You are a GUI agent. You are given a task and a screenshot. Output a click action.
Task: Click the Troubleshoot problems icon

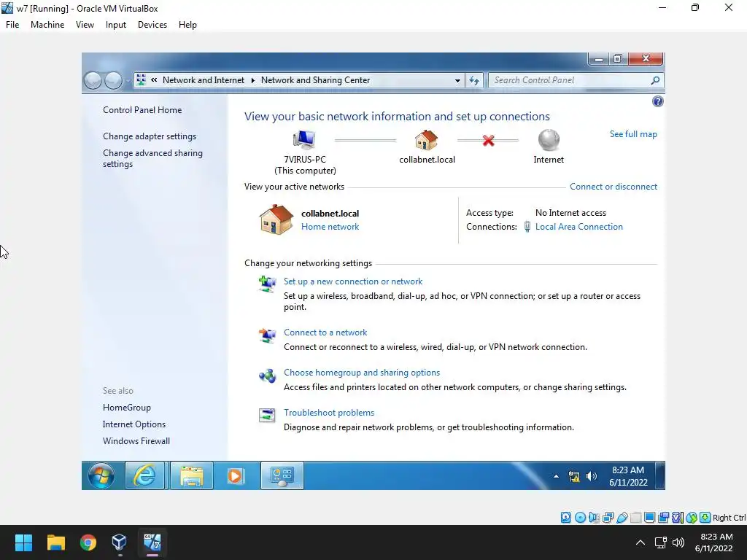(267, 415)
